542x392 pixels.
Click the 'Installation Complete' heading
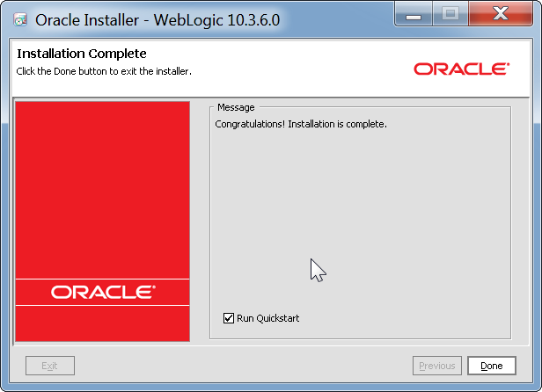82,54
